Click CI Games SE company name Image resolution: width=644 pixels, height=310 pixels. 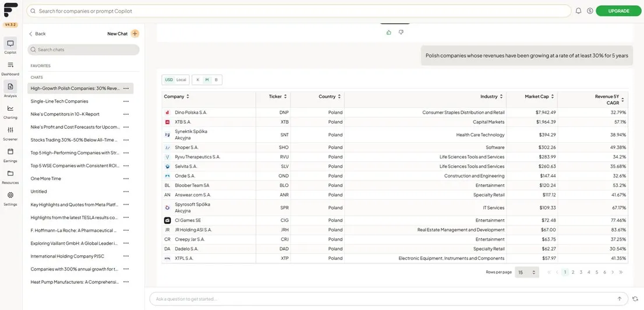coord(187,220)
